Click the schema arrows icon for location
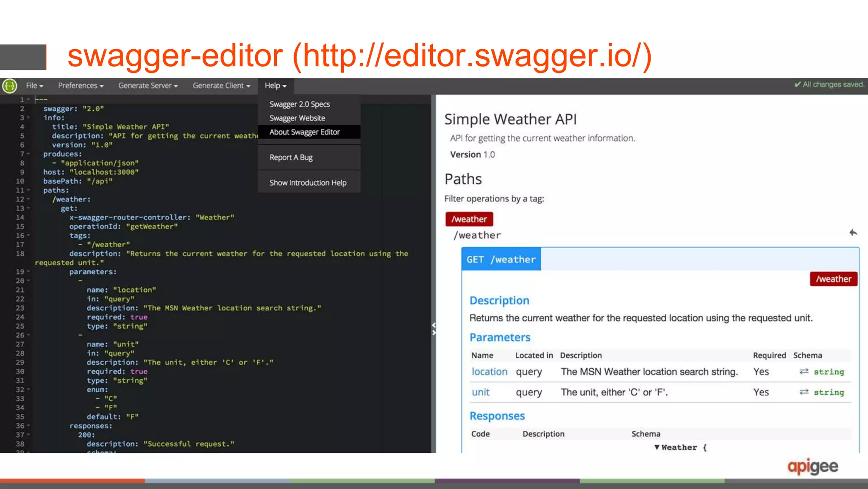The height and width of the screenshot is (489, 868). coord(804,372)
